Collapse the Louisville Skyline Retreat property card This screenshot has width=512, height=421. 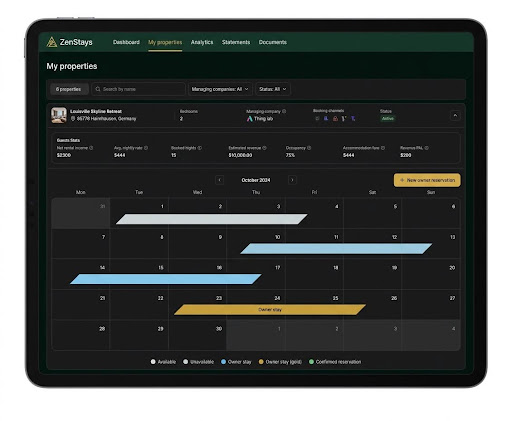point(455,116)
